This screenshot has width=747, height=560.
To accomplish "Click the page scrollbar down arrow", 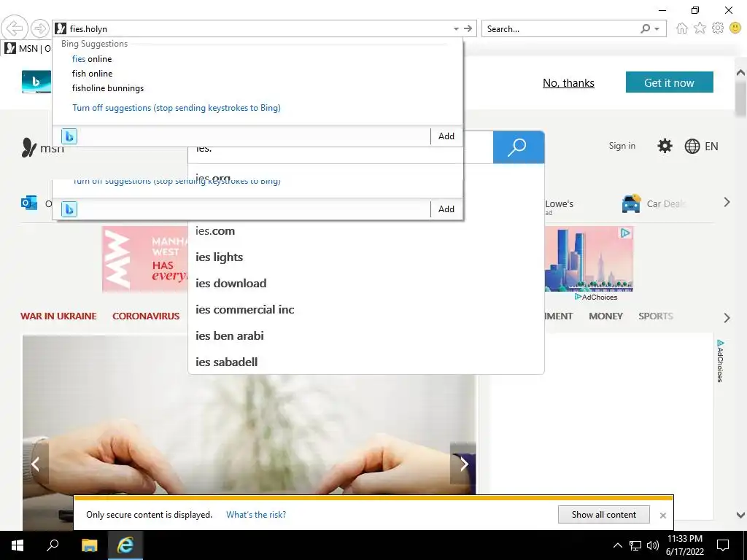I will (x=740, y=515).
